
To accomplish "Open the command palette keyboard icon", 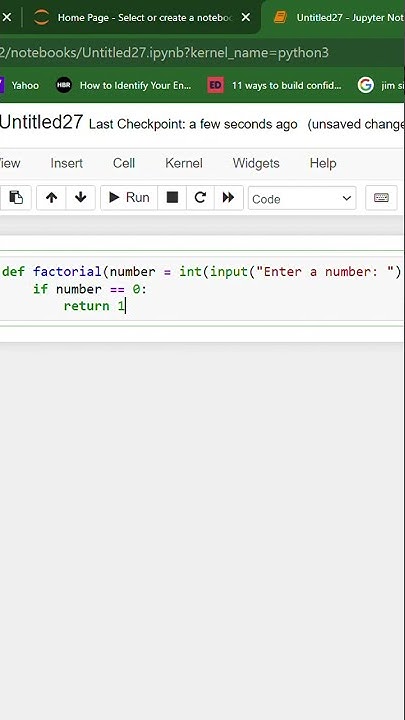I will tap(381, 198).
